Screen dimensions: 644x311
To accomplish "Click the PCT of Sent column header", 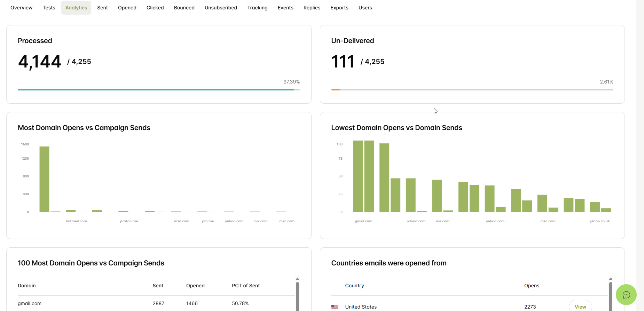I will (246, 286).
